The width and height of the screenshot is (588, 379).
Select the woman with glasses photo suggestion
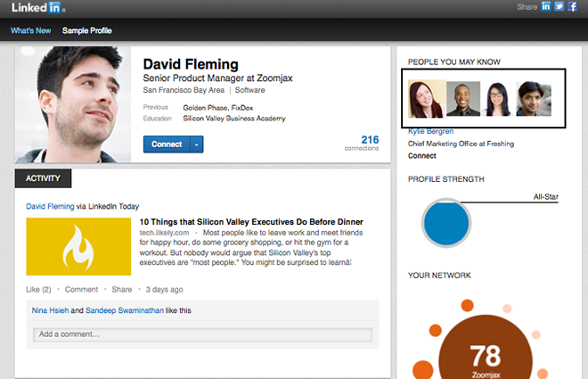[x=495, y=99]
